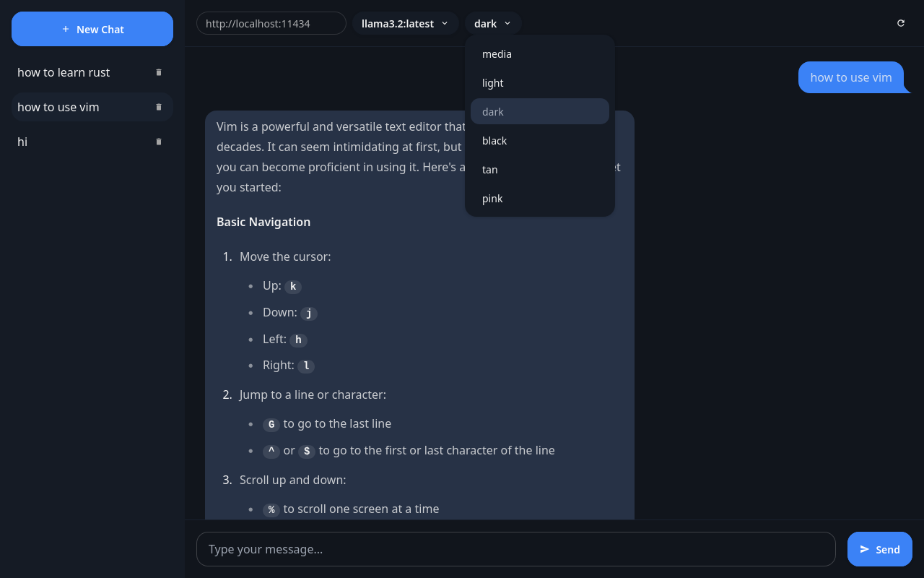Click the chevron beside llama3.2:latest
This screenshot has width=924, height=578.
445,23
